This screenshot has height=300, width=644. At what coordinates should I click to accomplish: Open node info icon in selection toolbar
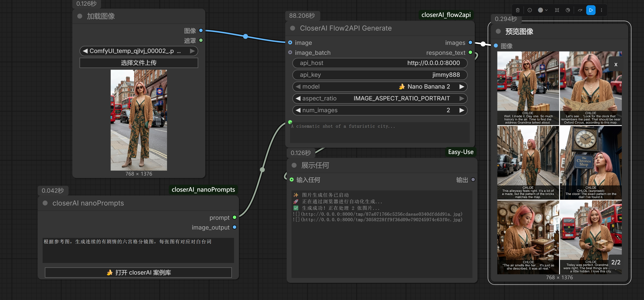point(529,10)
